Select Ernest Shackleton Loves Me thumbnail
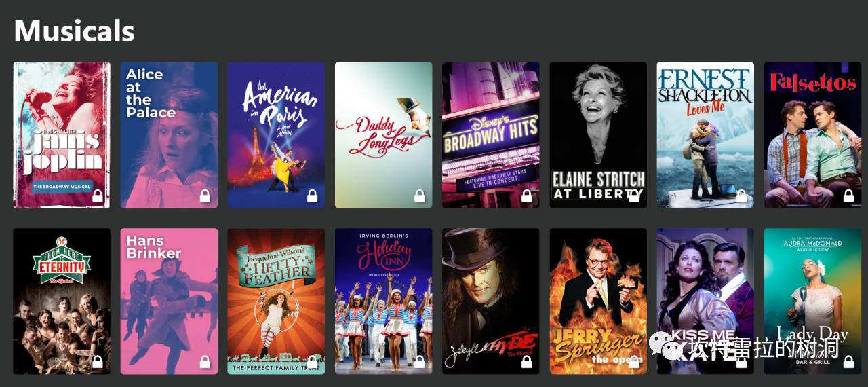 point(705,135)
